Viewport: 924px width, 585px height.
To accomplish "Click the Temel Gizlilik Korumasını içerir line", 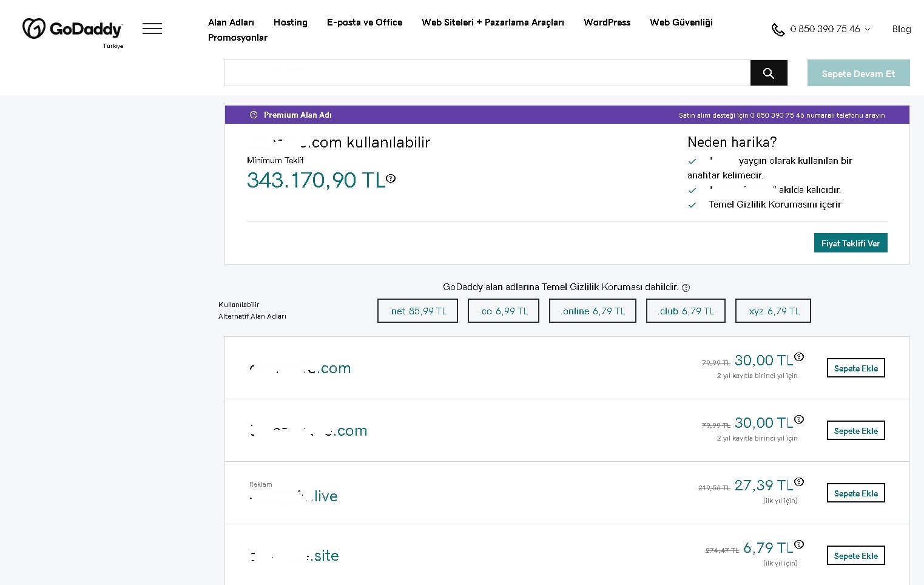I will click(x=775, y=205).
